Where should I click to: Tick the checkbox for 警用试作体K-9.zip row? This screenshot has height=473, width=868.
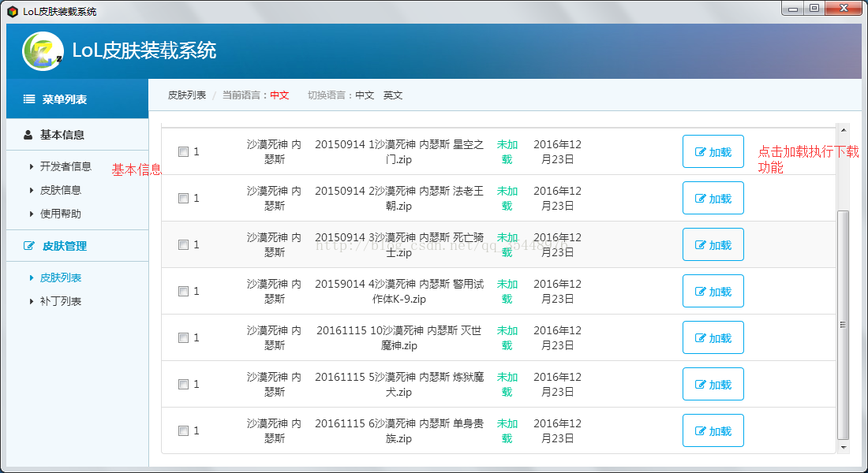[183, 291]
